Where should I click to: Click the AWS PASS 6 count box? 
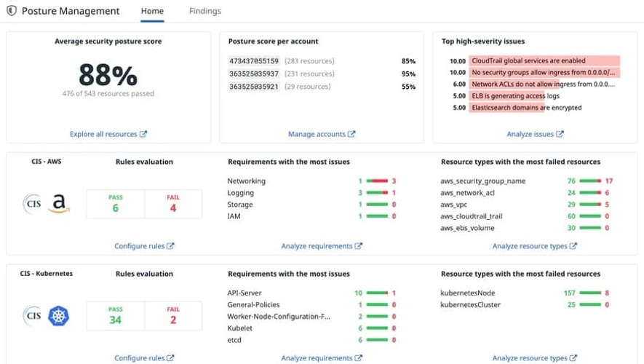[115, 204]
